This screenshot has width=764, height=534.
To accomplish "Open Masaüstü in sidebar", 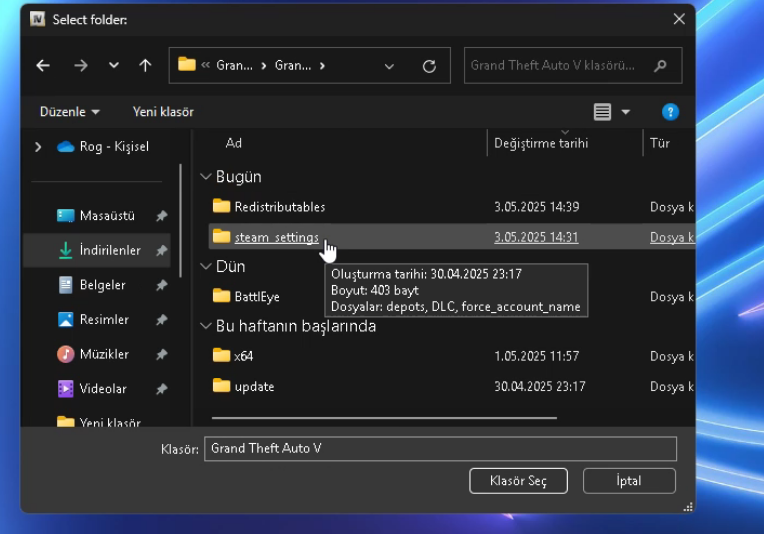I will (96, 215).
